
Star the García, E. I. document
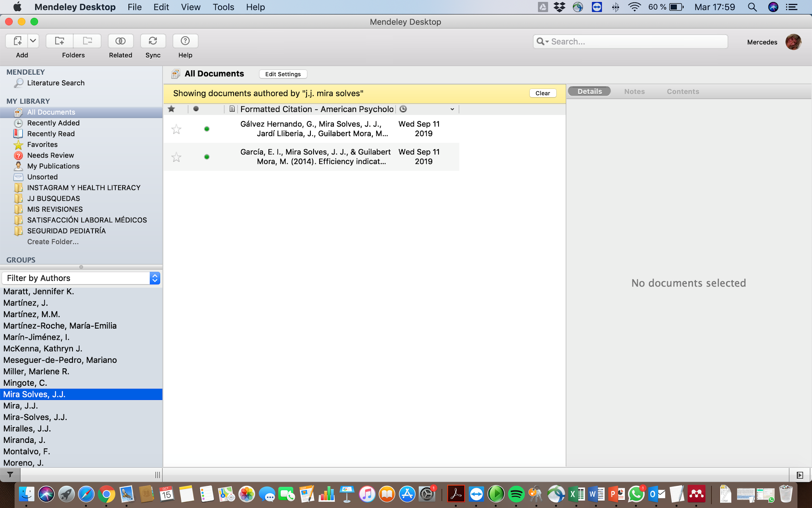point(176,157)
